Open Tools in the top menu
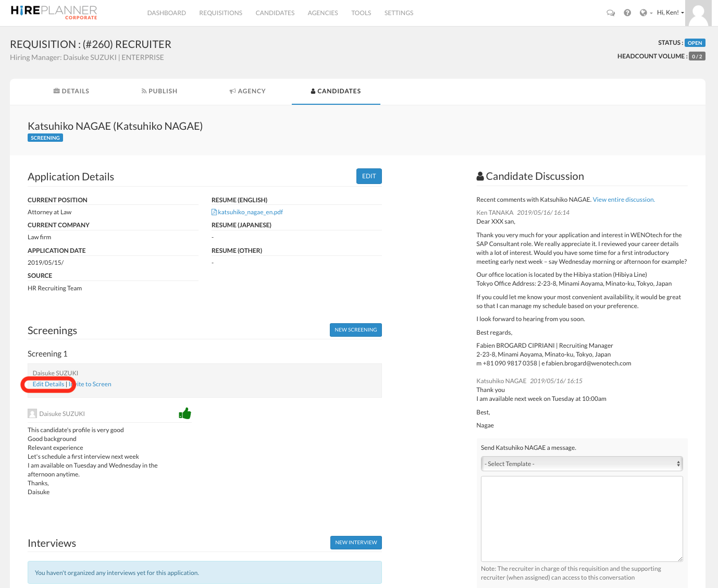The image size is (718, 588). coord(361,13)
